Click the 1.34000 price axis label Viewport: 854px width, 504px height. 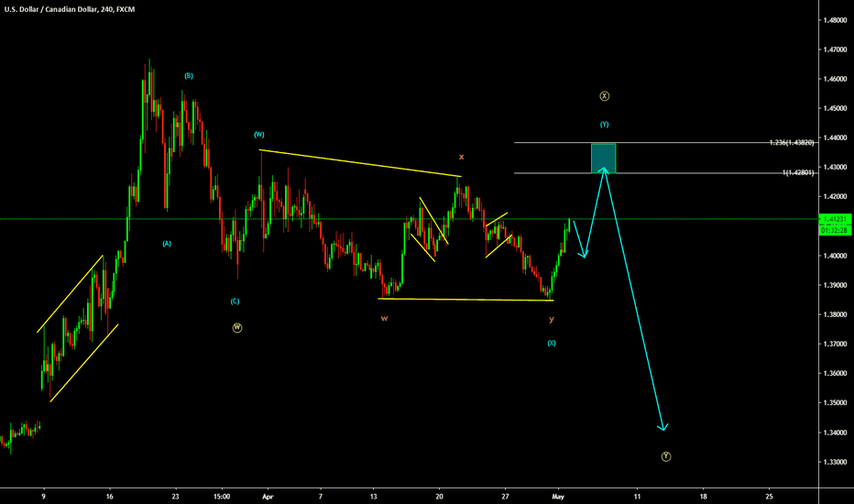tap(836, 433)
